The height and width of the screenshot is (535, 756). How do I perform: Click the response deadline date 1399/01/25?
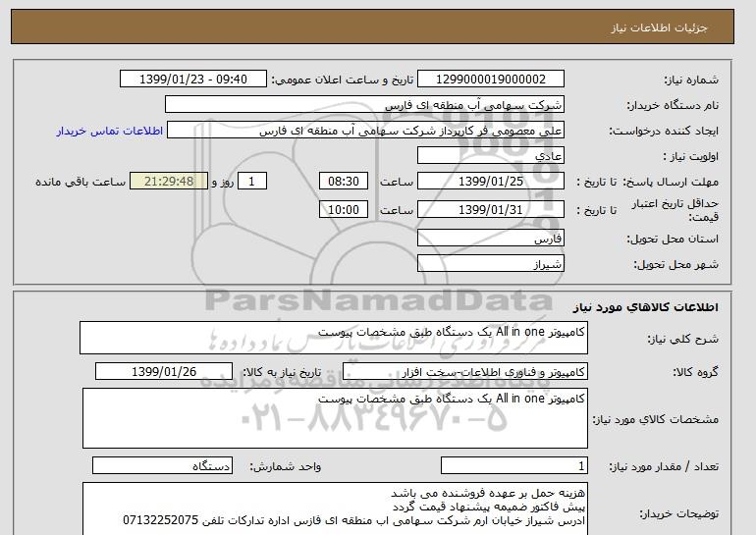[490, 182]
